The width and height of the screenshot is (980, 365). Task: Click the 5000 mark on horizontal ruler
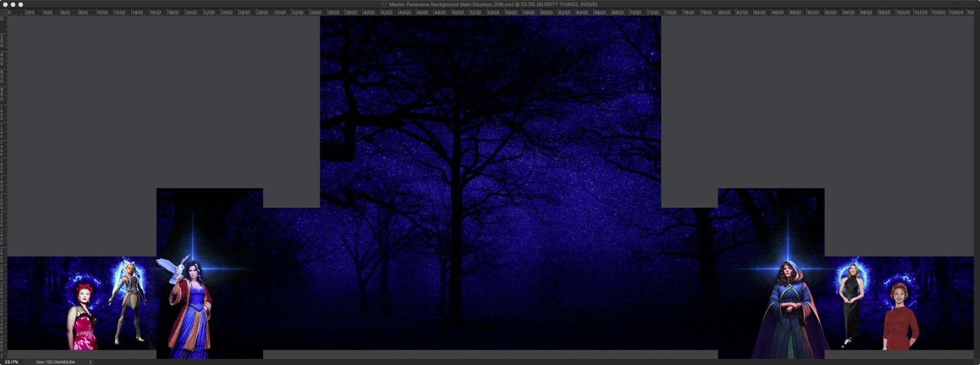pos(458,12)
